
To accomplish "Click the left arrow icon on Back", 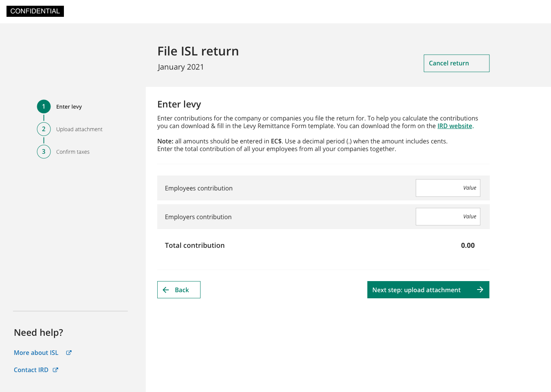I will click(x=166, y=290).
